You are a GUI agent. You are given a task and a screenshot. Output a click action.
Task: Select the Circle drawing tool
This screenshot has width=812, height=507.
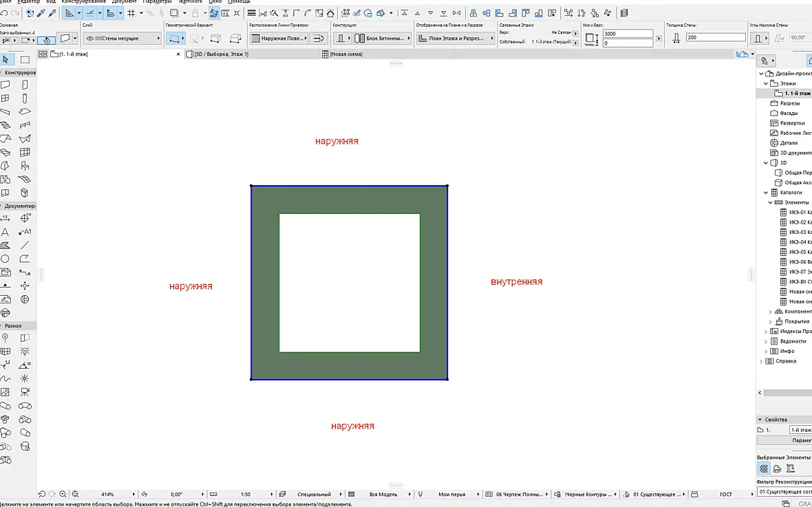click(6, 259)
